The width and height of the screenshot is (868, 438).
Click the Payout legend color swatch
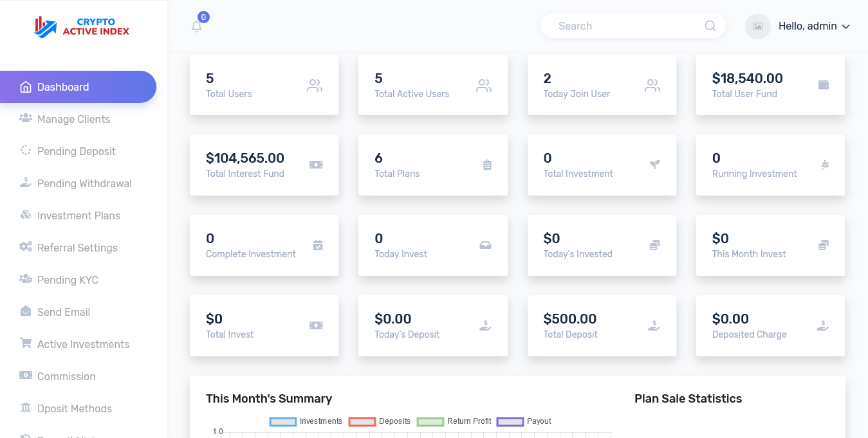[510, 422]
